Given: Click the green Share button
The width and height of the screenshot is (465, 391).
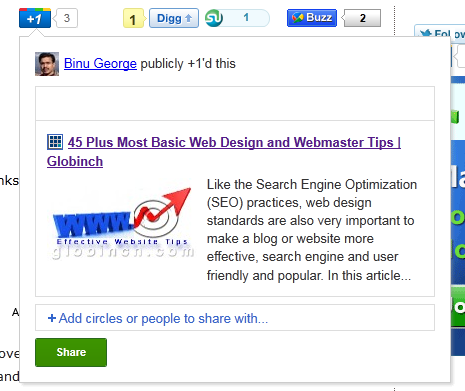Looking at the screenshot, I should tap(71, 352).
